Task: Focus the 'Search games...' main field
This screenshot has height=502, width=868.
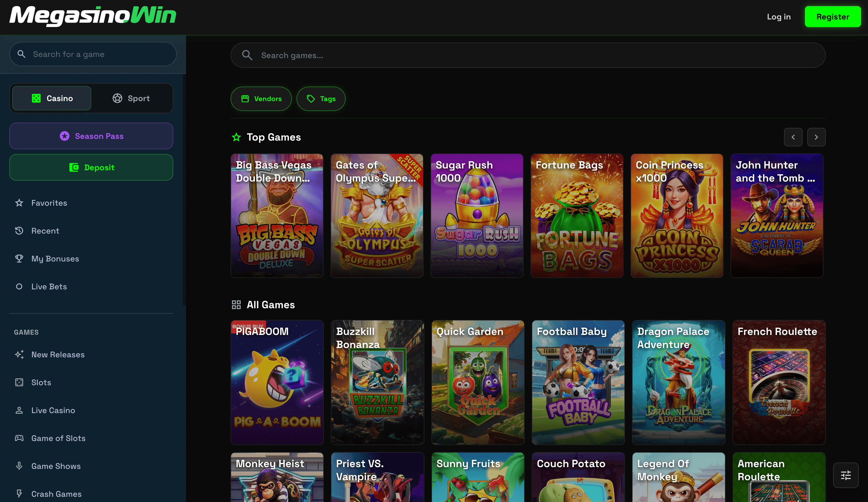Action: pyautogui.click(x=528, y=55)
